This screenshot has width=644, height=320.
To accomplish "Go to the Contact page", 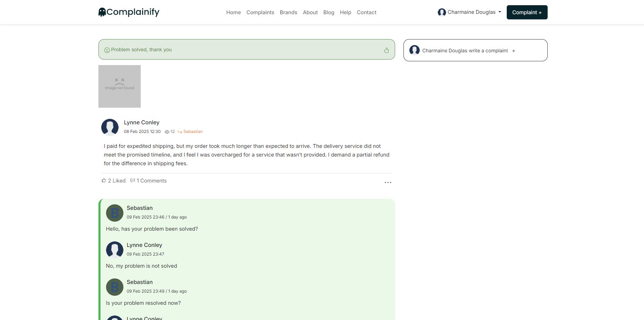I will 366,12.
